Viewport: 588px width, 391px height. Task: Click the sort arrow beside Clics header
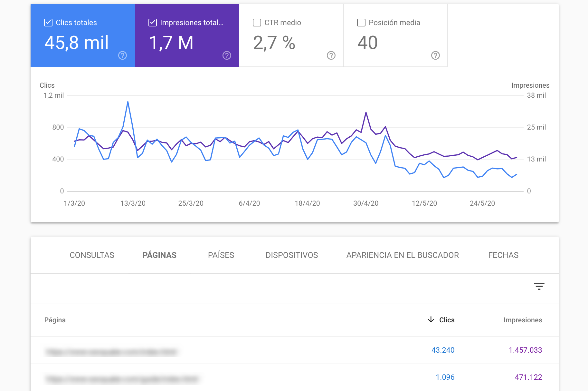pyautogui.click(x=431, y=319)
